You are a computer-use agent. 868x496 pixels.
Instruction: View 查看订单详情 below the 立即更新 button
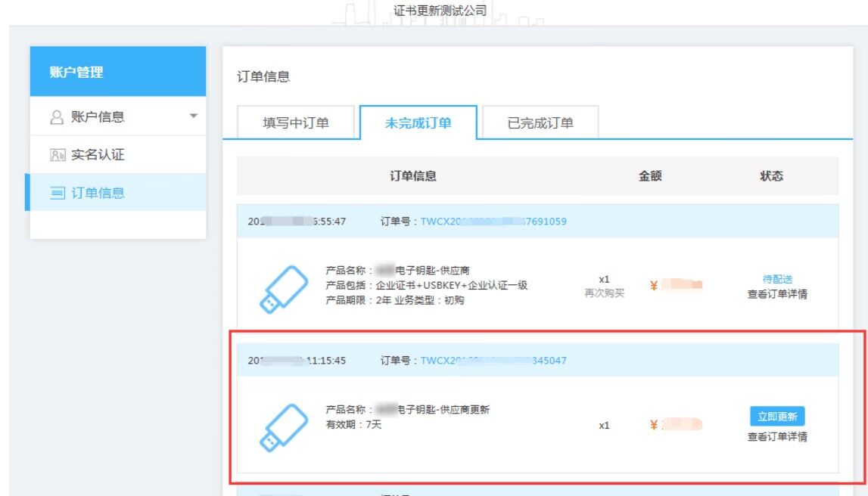pos(777,436)
